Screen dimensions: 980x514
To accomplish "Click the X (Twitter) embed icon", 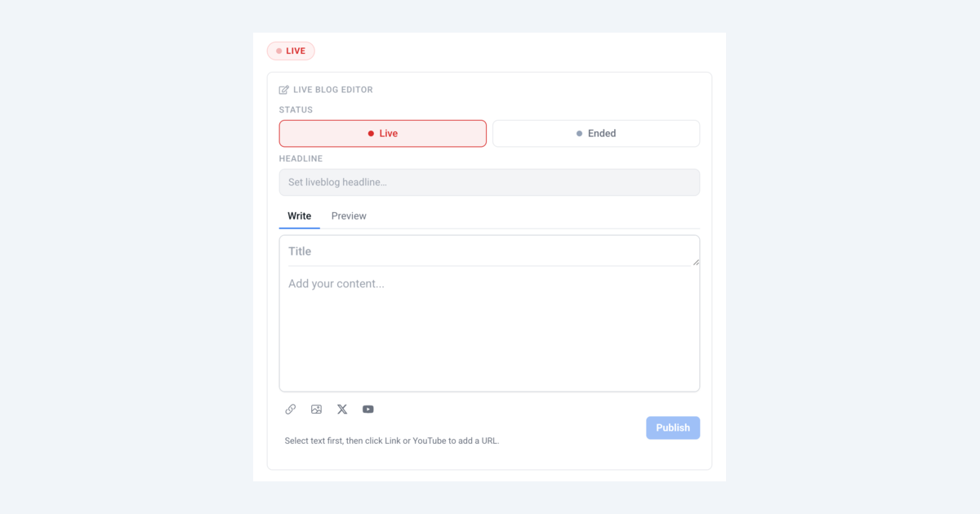I will [342, 409].
